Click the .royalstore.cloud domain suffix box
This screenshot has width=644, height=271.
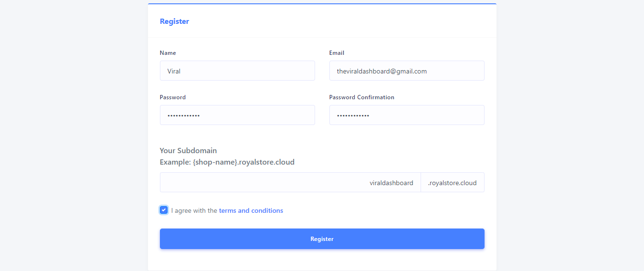453,182
